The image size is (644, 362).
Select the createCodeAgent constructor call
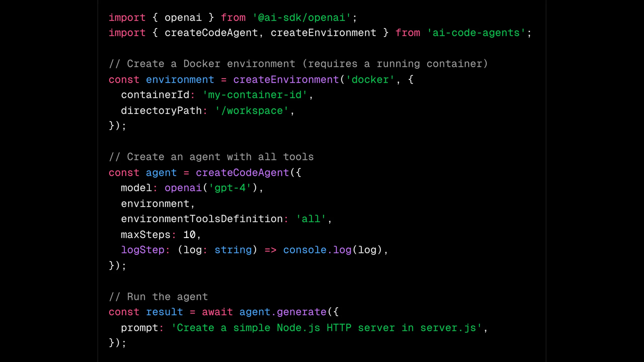click(x=242, y=172)
